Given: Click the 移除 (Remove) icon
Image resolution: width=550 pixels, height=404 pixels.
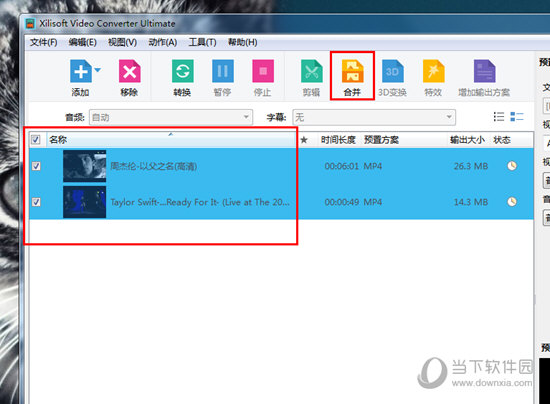Looking at the screenshot, I should point(129,71).
